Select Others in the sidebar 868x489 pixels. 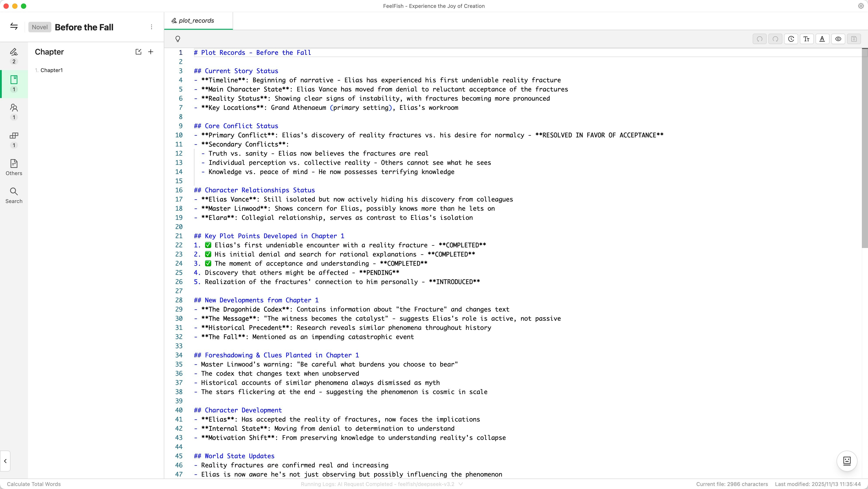point(14,167)
